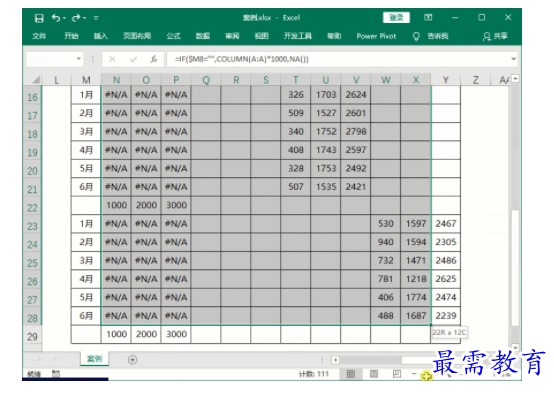Select the 案例 sheet tab
The height and width of the screenshot is (394, 554).
tap(94, 359)
